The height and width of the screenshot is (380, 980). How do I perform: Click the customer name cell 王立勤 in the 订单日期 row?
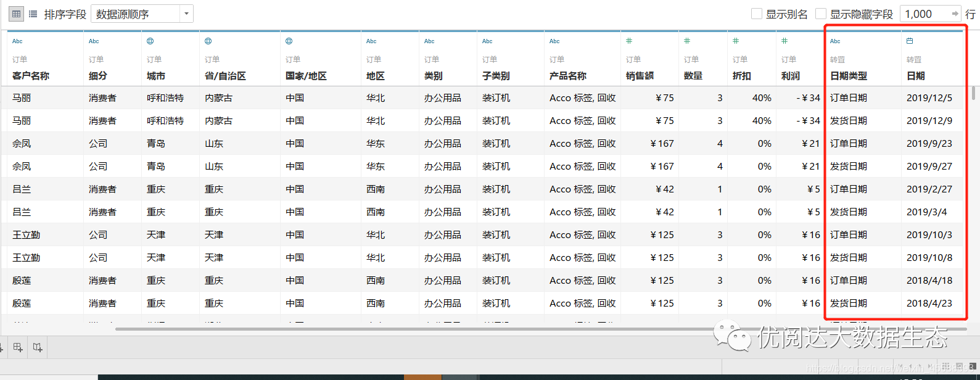tap(27, 234)
